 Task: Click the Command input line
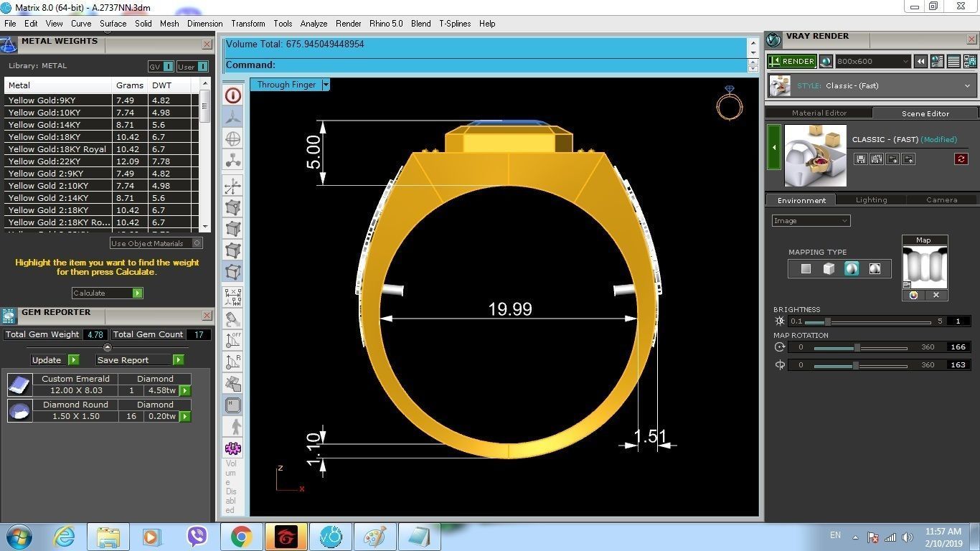485,65
